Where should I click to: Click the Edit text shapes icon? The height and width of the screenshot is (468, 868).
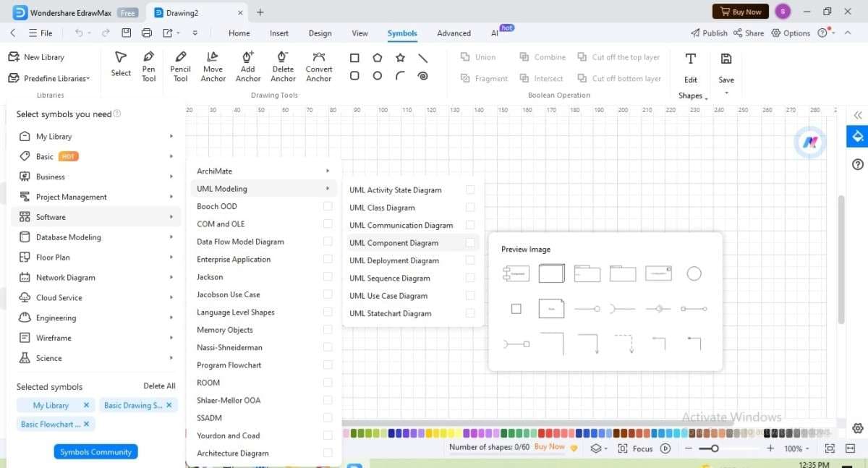[691, 59]
